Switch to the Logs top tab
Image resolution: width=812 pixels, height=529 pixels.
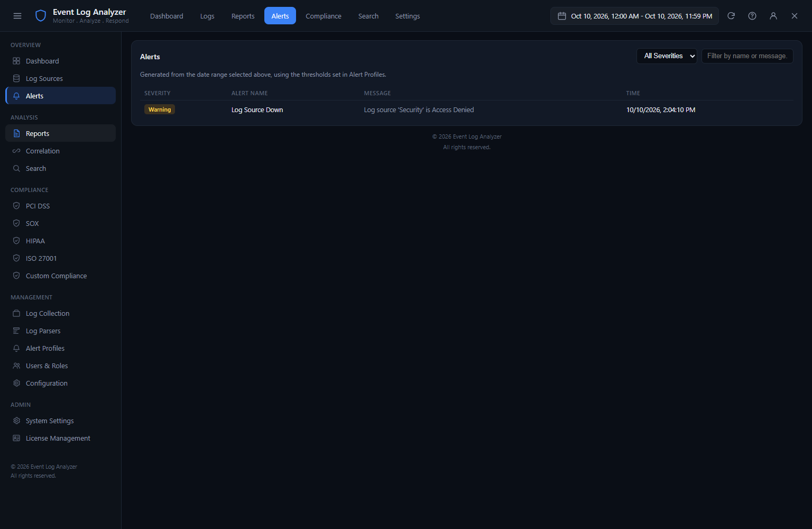coord(207,16)
